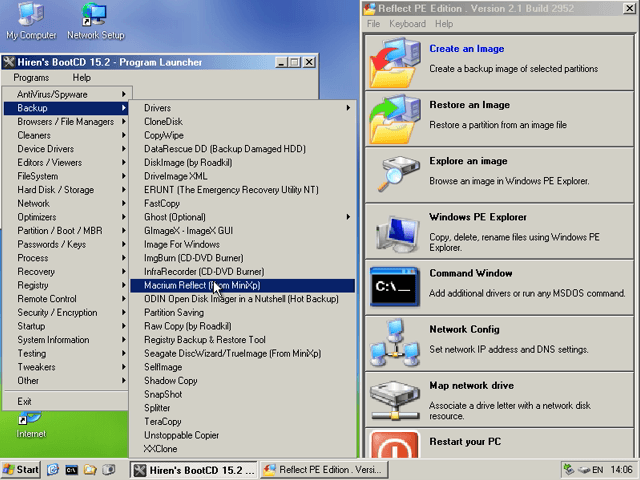Click the Restore an Image icon

point(395,119)
